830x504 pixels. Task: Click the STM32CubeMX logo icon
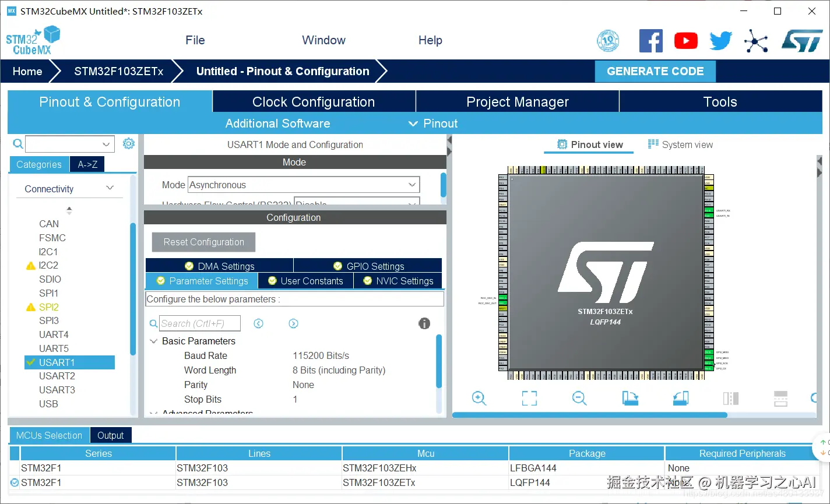pos(33,40)
